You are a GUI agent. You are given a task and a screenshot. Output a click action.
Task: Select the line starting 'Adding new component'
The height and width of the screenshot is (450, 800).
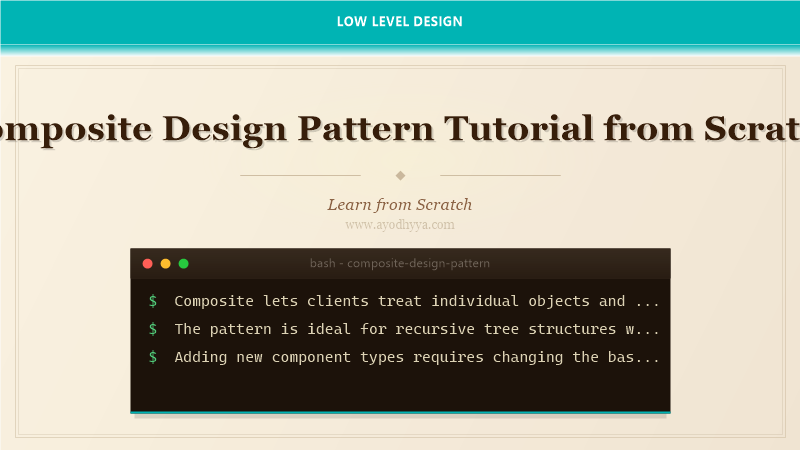(x=416, y=357)
